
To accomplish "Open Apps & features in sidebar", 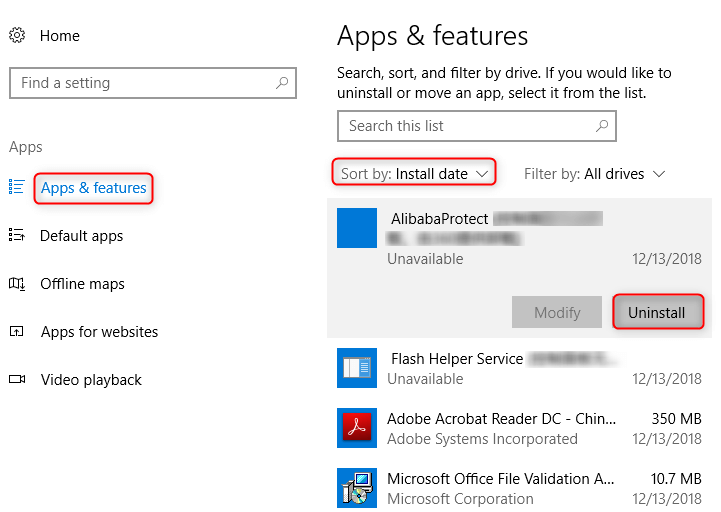I will [93, 188].
